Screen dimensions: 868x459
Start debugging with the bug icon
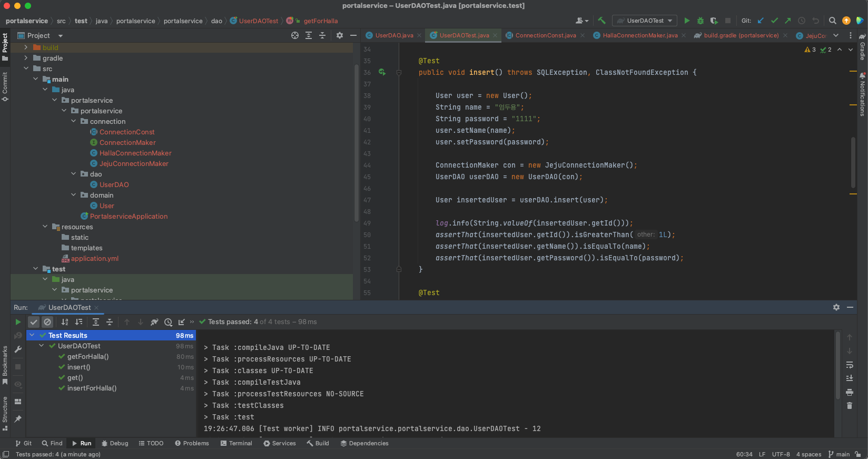tap(701, 21)
